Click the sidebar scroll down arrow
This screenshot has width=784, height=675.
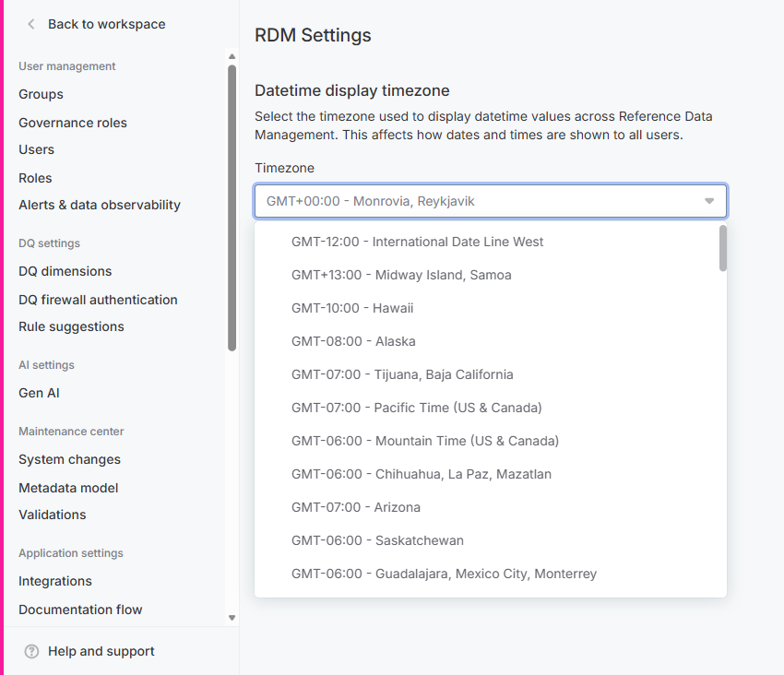click(x=232, y=618)
